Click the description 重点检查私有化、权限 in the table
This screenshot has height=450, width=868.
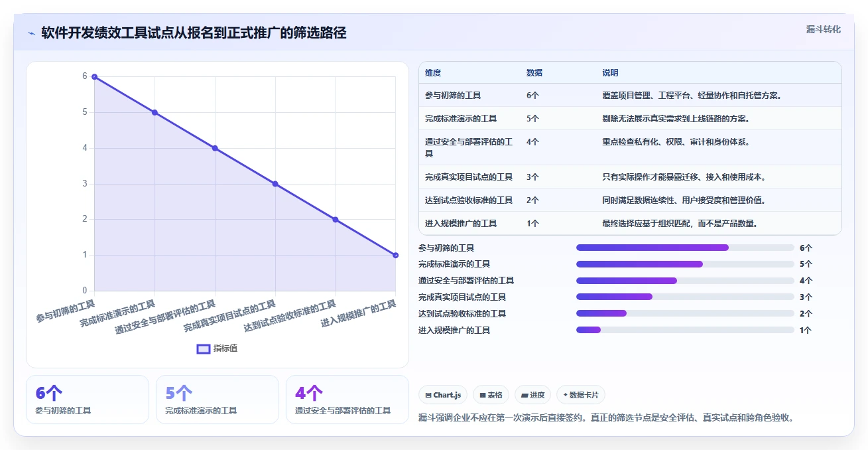click(x=676, y=142)
